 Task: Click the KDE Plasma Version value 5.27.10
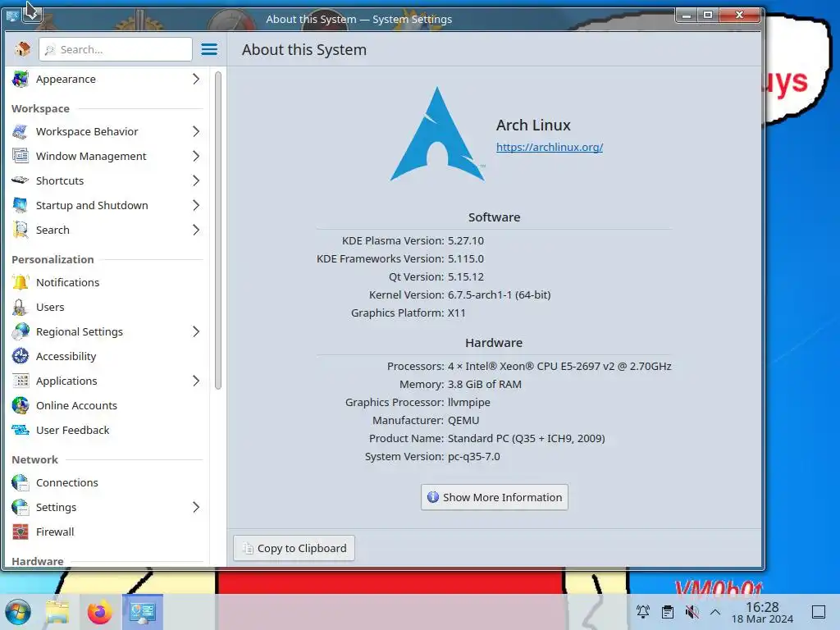pos(466,240)
